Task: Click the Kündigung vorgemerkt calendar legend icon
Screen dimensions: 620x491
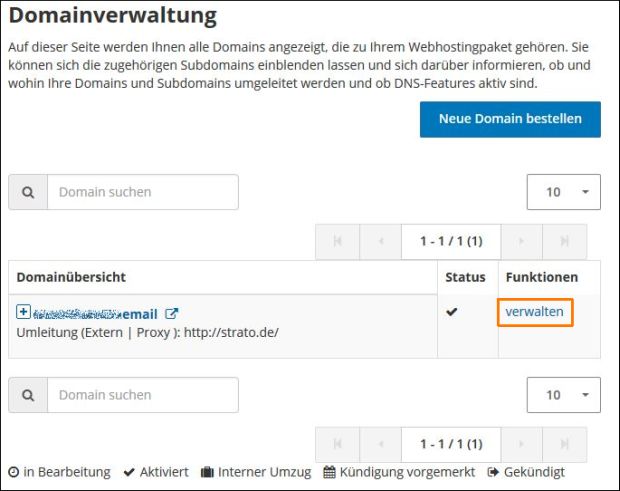Action: coord(329,472)
